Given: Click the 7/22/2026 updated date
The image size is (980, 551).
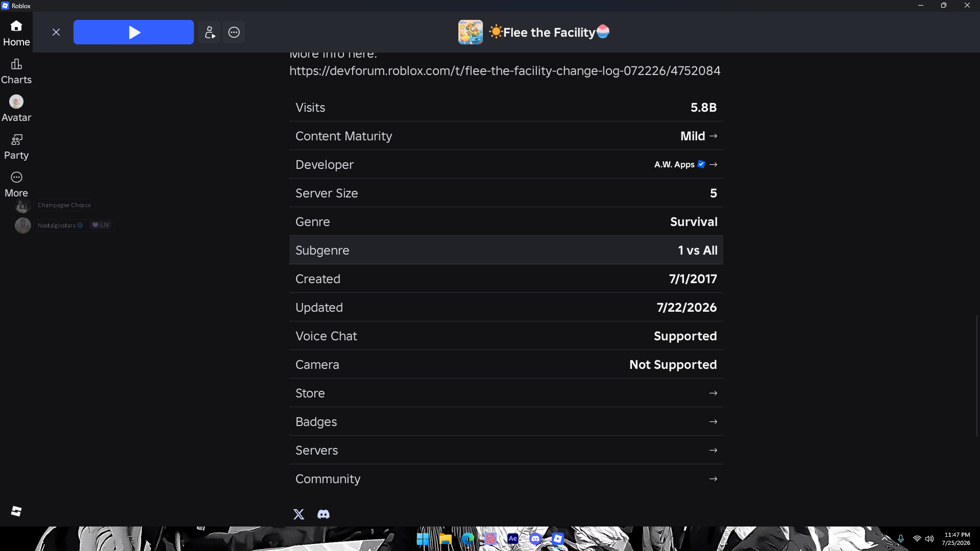Looking at the screenshot, I should pyautogui.click(x=687, y=307).
